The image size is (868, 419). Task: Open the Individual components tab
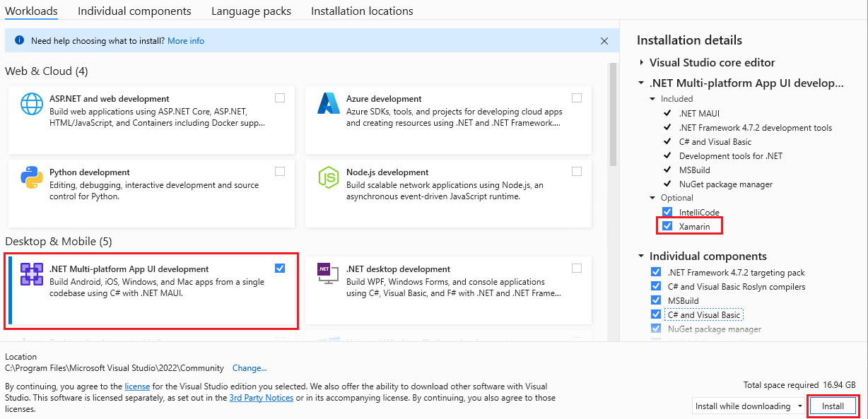coord(134,11)
